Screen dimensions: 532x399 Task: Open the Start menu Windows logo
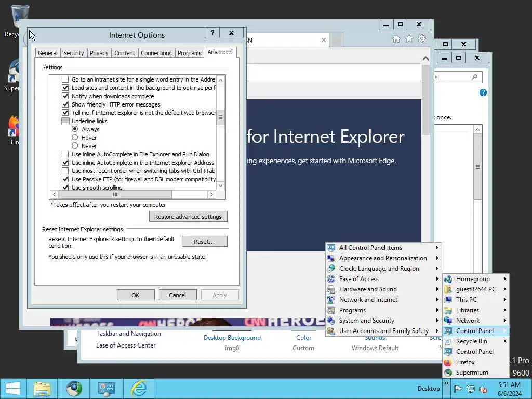13,389
